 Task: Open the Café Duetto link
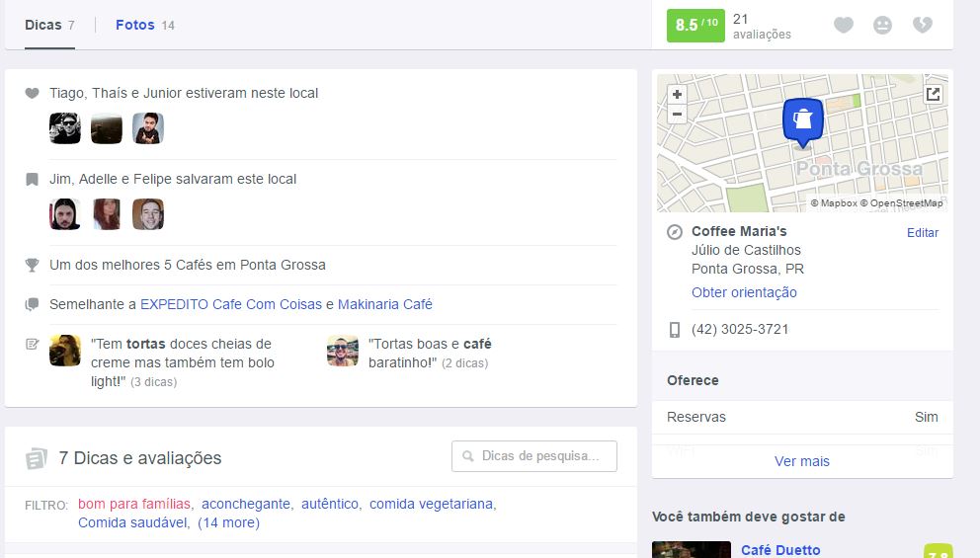pos(780,550)
